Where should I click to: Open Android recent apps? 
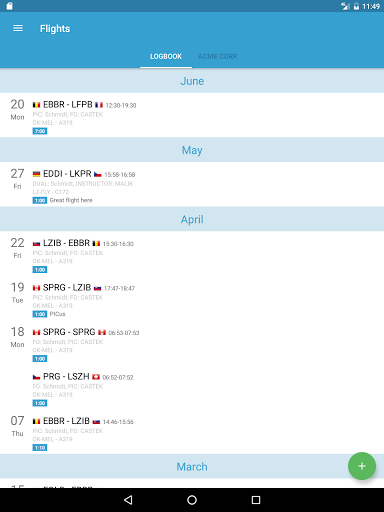256,500
